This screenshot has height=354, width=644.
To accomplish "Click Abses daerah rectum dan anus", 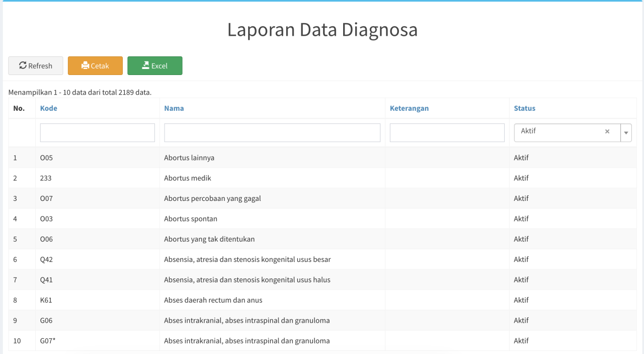I will click(213, 300).
